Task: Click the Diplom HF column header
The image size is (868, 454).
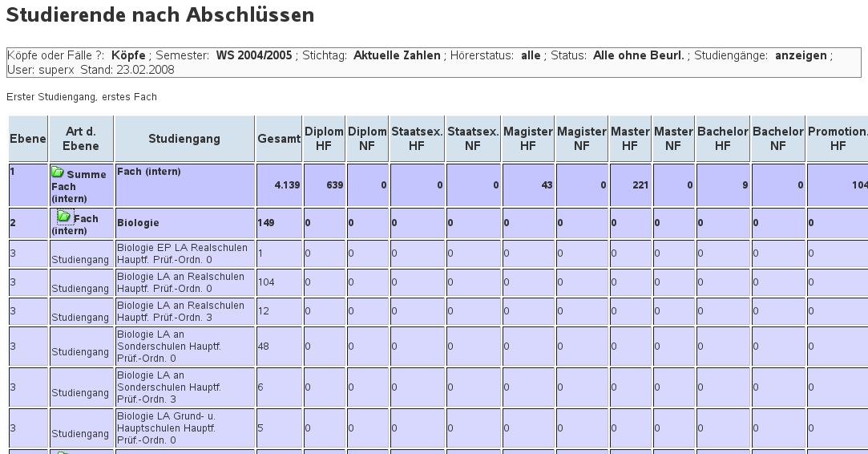Action: click(324, 139)
